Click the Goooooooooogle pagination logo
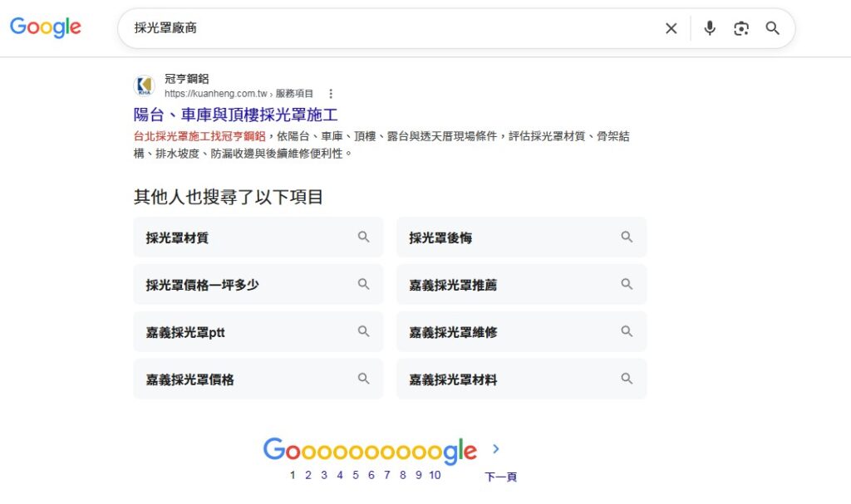 coord(370,451)
